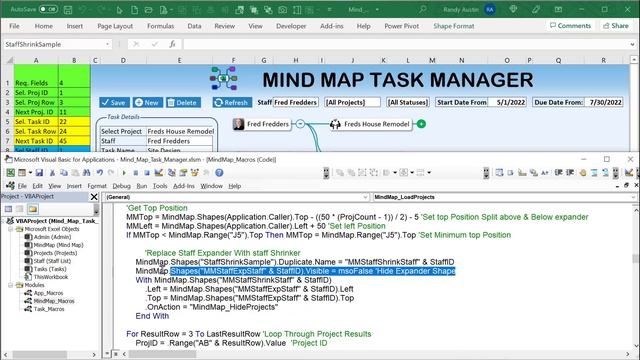Open the Power Pivot ribbon tab
The width and height of the screenshot is (640, 360).
[x=402, y=26]
